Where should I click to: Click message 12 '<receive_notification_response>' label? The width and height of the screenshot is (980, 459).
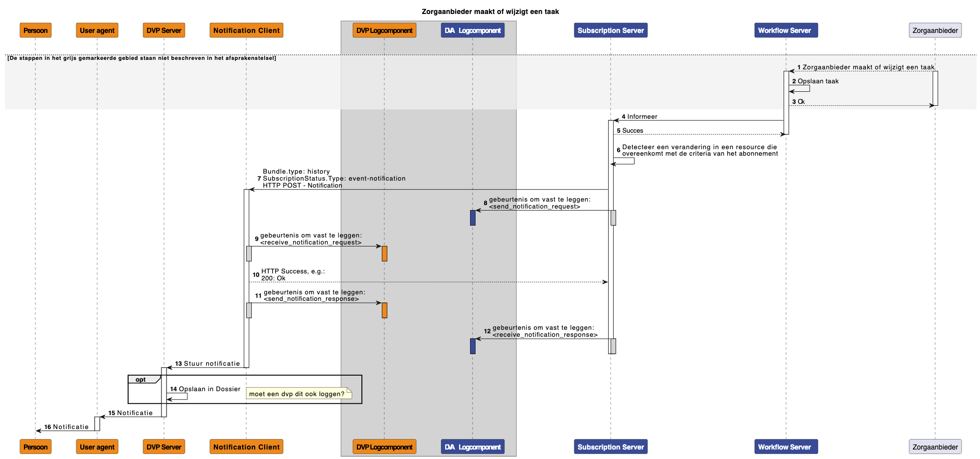point(545,335)
